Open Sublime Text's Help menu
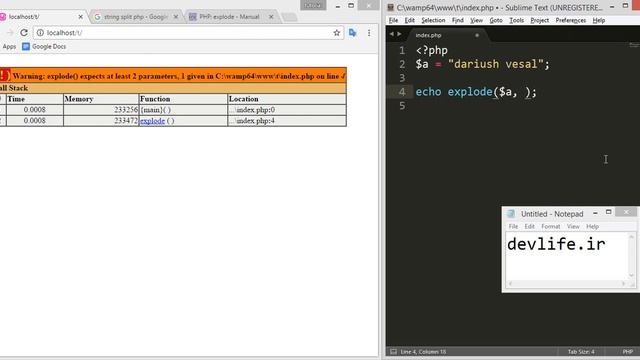This screenshot has height=360, width=640. click(599, 20)
